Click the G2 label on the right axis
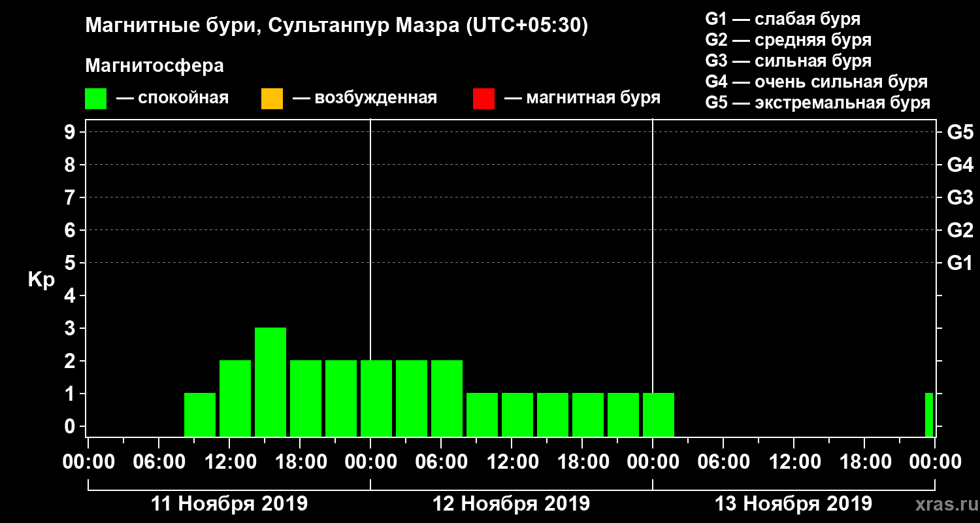 click(x=960, y=230)
